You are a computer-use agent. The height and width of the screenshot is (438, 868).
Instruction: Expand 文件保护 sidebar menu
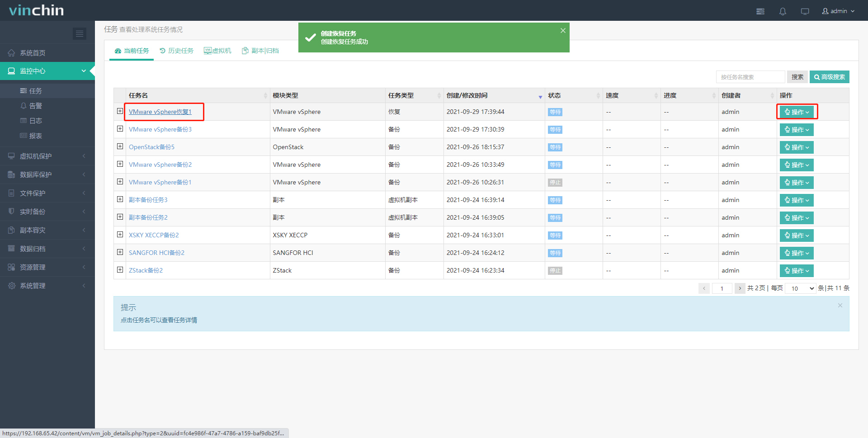point(47,193)
